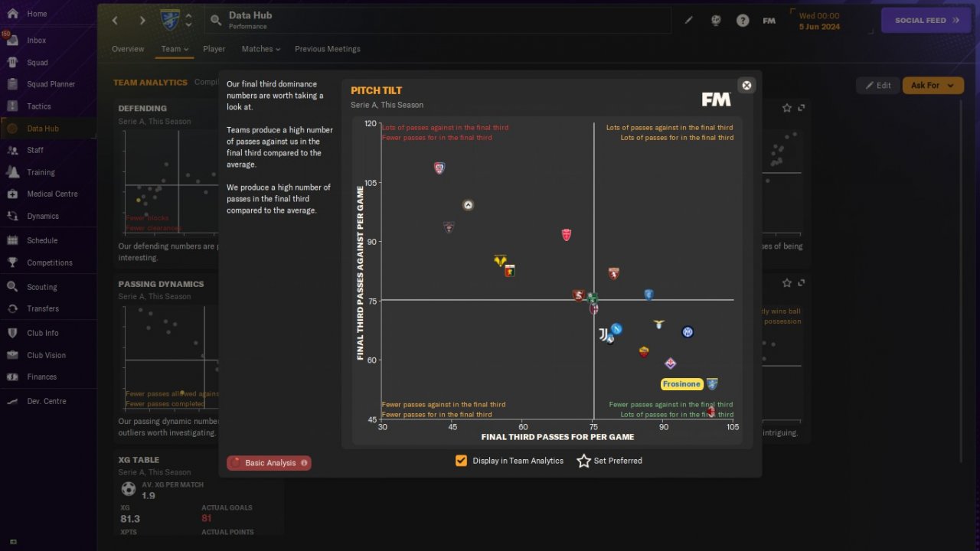Open the Tactics screen
Image resolution: width=980 pixels, height=551 pixels.
pyautogui.click(x=38, y=106)
